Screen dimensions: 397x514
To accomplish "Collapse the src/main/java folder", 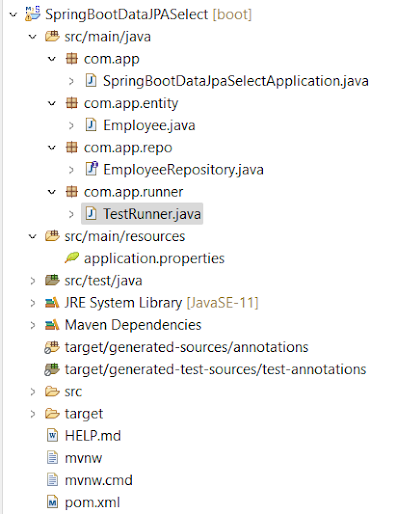I will coord(33,37).
